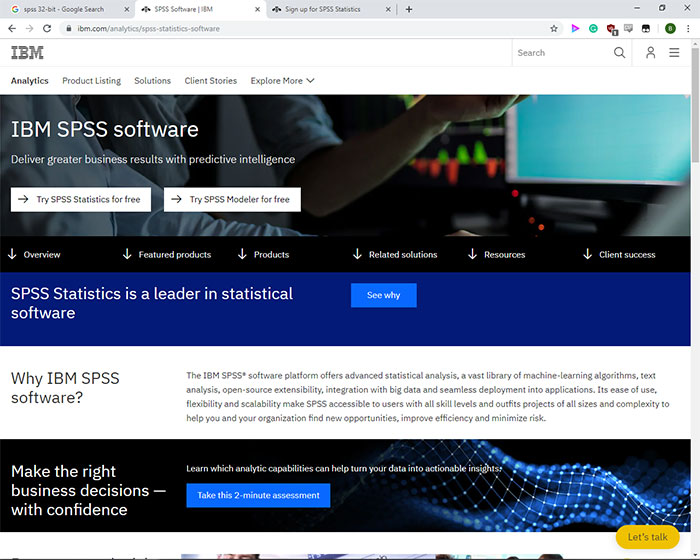Click Take this 2-minute assessment button
The height and width of the screenshot is (560, 700).
pos(258,495)
